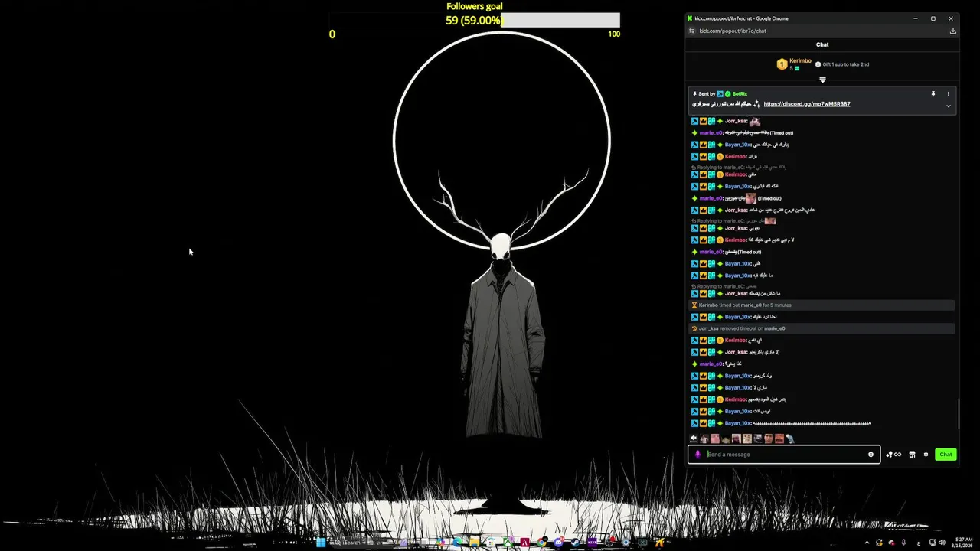Click the purple microphone icon in chat input
Image resolution: width=980 pixels, height=551 pixels.
697,455
